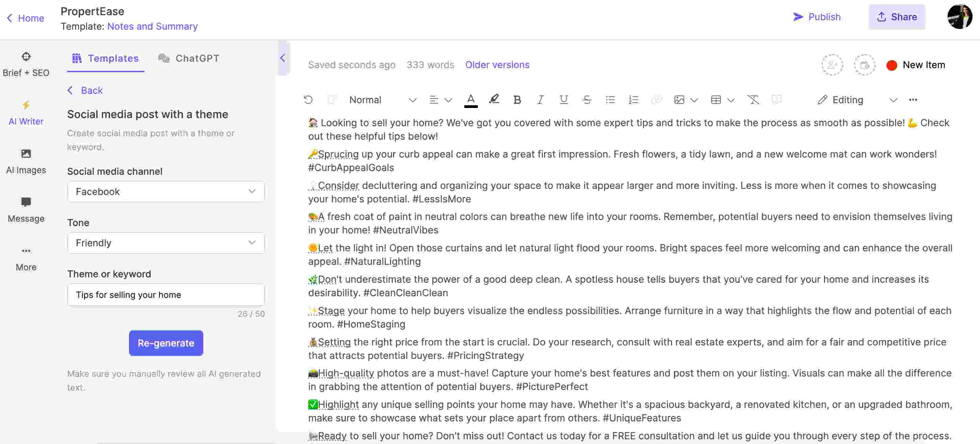Switch to Templates tab
Image resolution: width=980 pixels, height=444 pixels.
click(x=105, y=57)
